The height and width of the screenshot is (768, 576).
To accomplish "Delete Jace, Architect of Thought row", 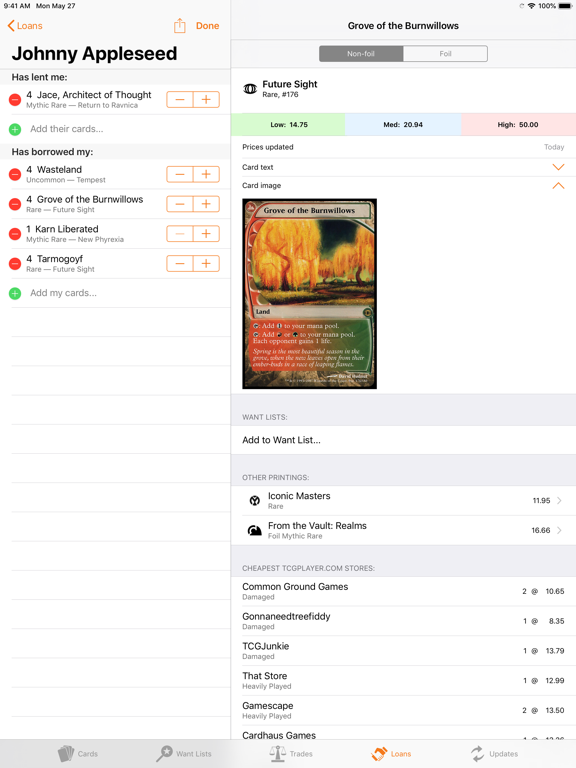I will tap(15, 100).
